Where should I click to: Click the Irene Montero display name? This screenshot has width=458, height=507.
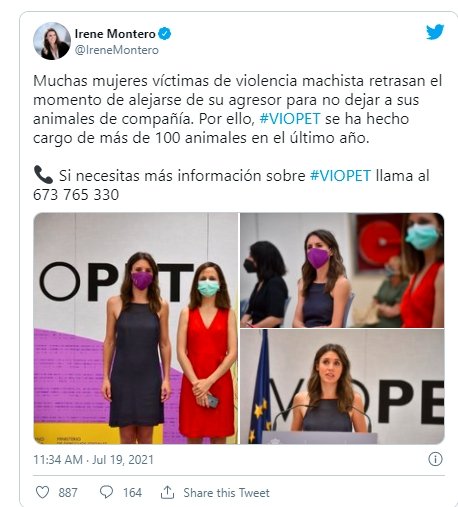(115, 34)
